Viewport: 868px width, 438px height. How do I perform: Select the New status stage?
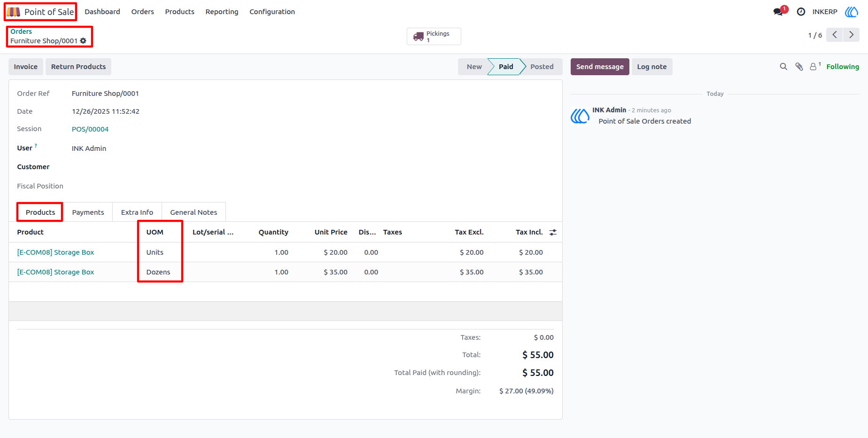tap(473, 67)
